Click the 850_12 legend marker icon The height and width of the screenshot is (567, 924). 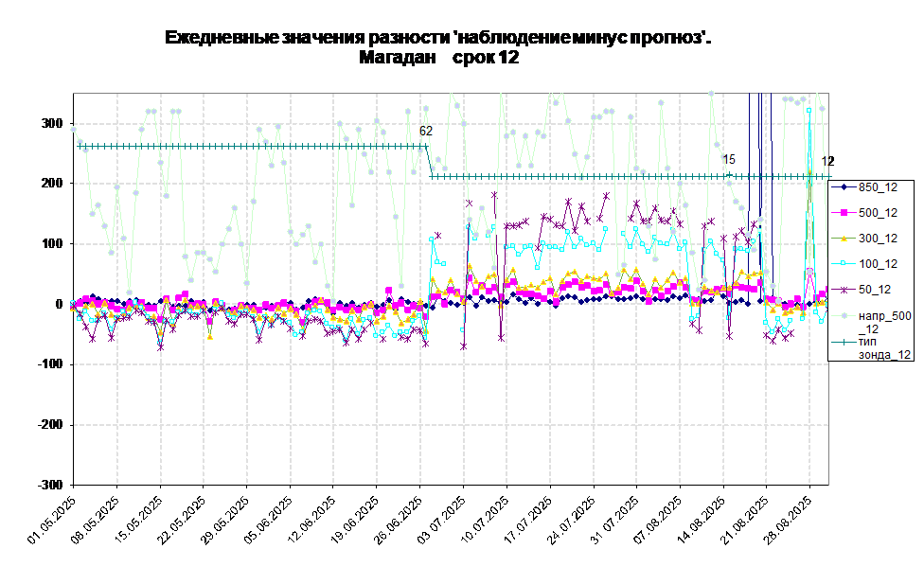843,187
